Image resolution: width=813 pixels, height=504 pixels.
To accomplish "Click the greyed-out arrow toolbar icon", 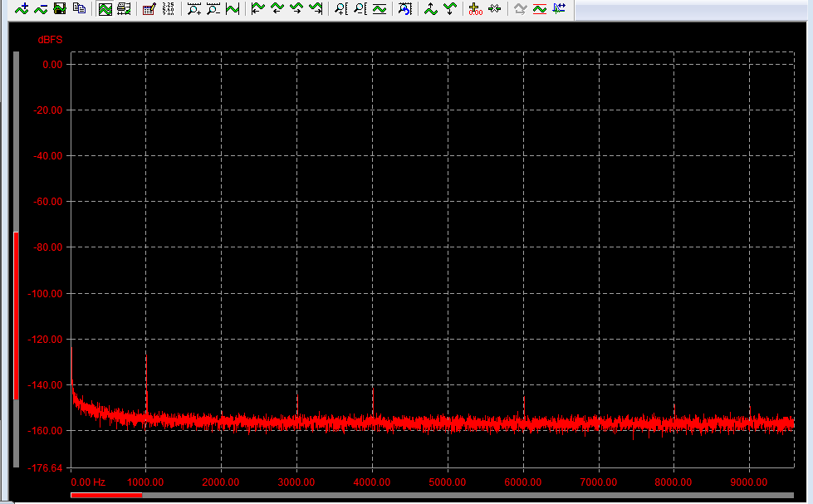I will tap(520, 9).
